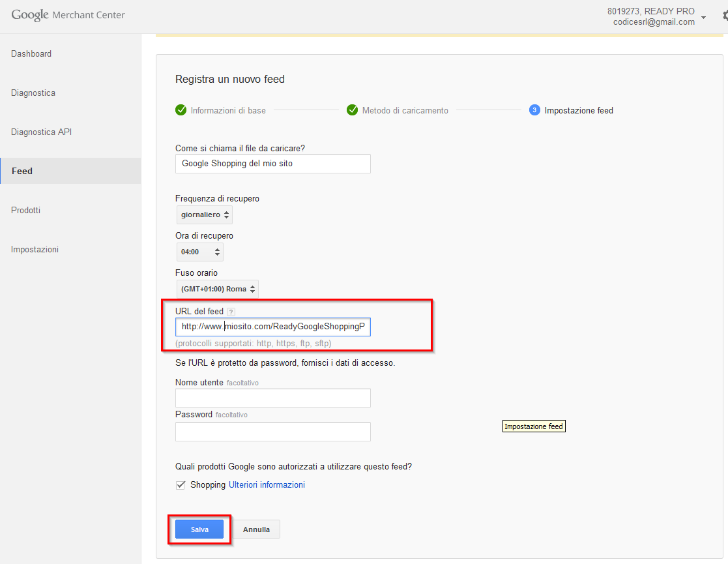Click the 'Registra un nuovo feed' heading
The width and height of the screenshot is (728, 564).
click(x=230, y=80)
